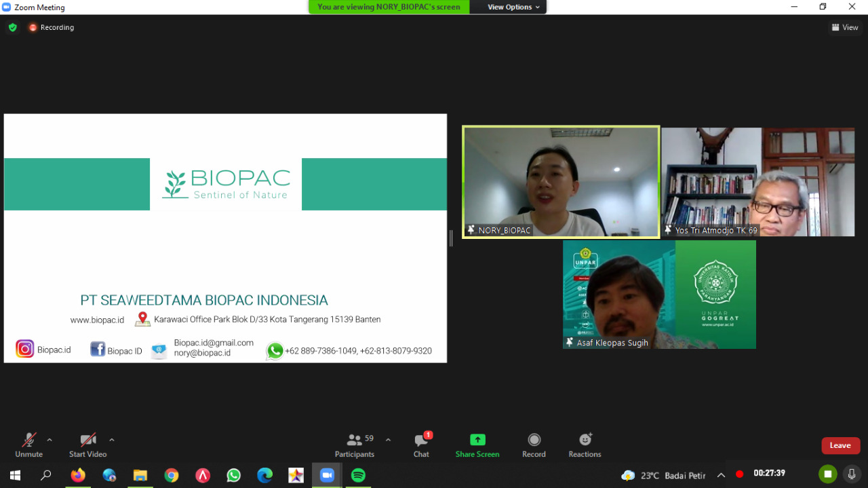Expand the participants options chevron
Image resolution: width=868 pixels, height=488 pixels.
388,440
